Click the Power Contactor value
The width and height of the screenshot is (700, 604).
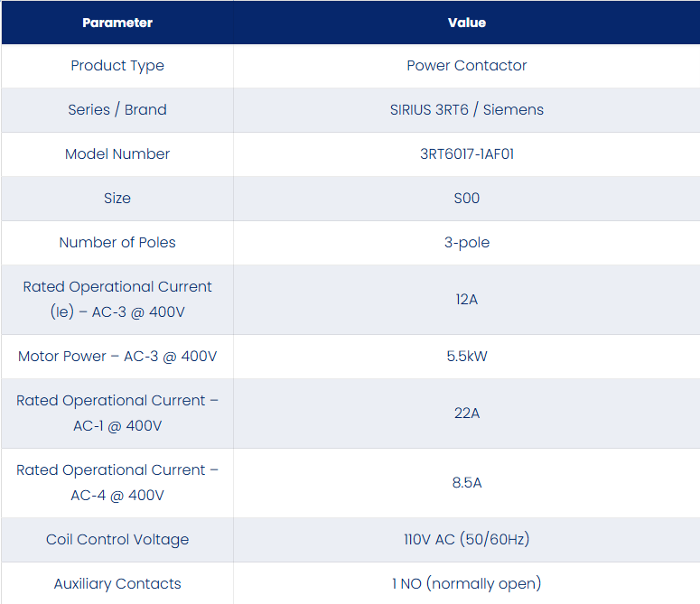(467, 66)
